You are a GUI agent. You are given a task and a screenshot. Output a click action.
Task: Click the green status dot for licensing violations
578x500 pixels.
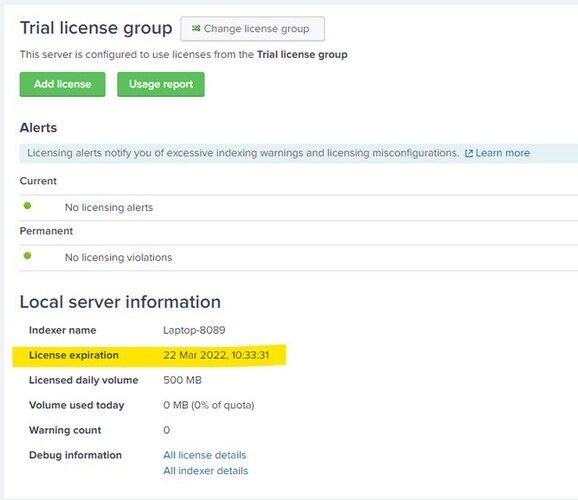click(27, 256)
